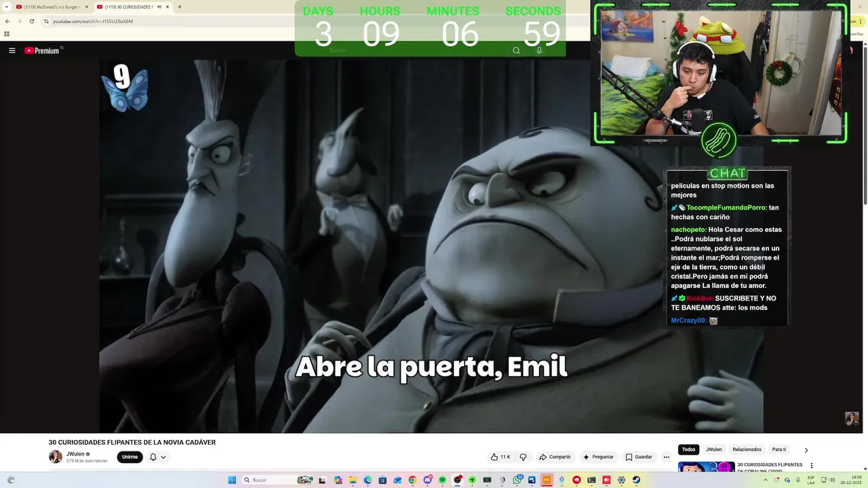
Task: Close the 30 CURIOSIDADES tab
Action: [167, 7]
